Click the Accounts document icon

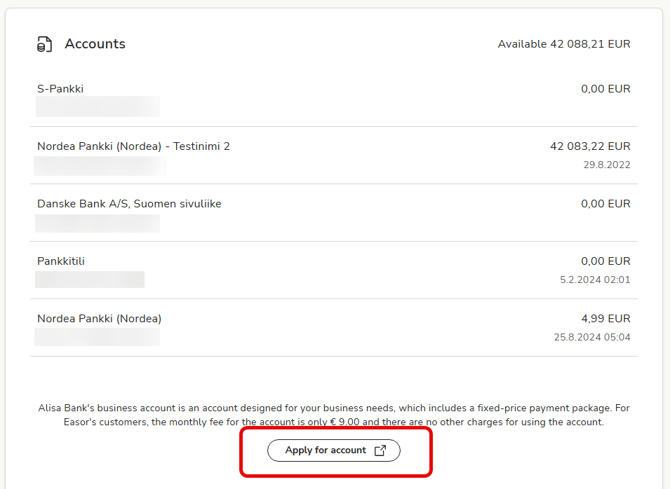[44, 44]
